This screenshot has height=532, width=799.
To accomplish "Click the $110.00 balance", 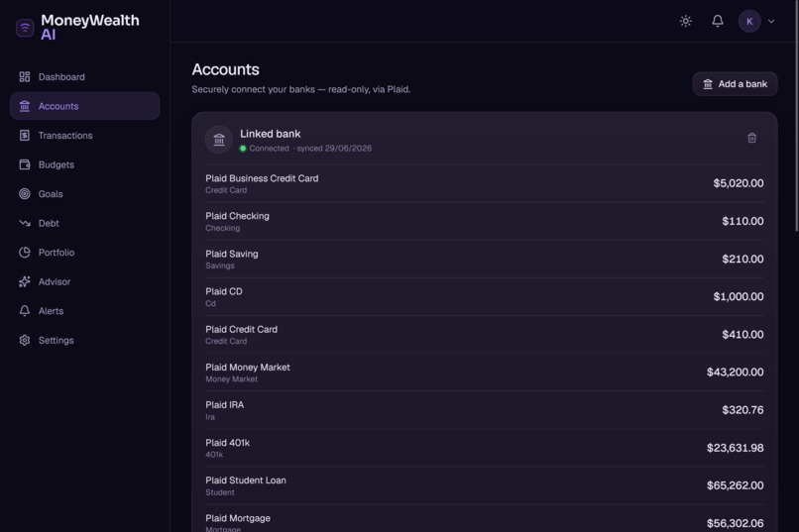I will tap(742, 221).
